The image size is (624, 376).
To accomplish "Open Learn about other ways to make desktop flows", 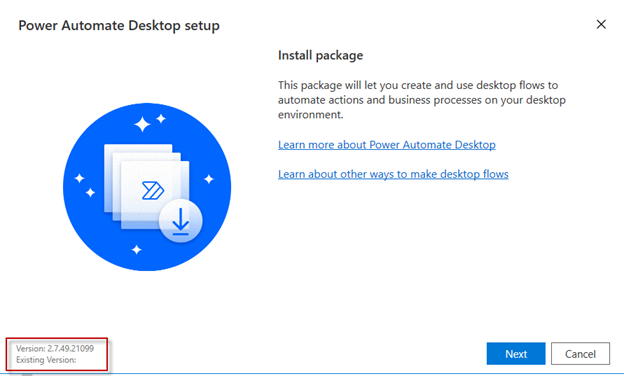I will tap(393, 174).
